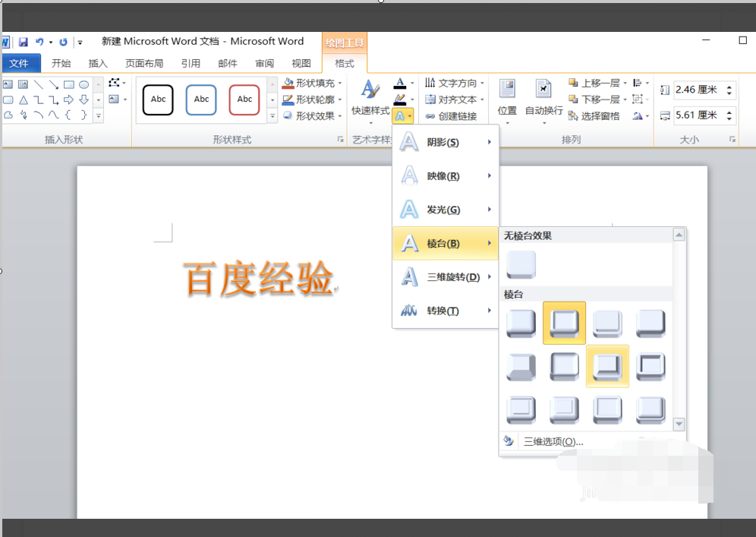
Task: Choose the first bevel preset in 棱台 grid
Action: [521, 323]
